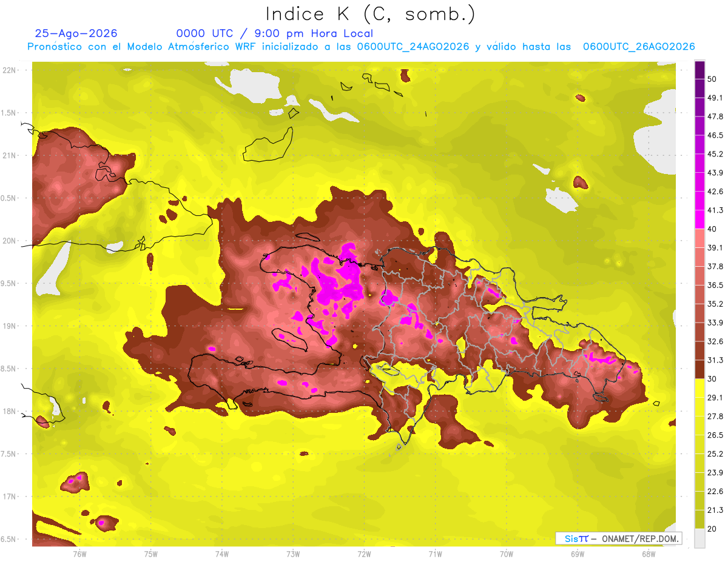Click the "74W" longitude label
This screenshot has height=562, width=728.
(221, 554)
